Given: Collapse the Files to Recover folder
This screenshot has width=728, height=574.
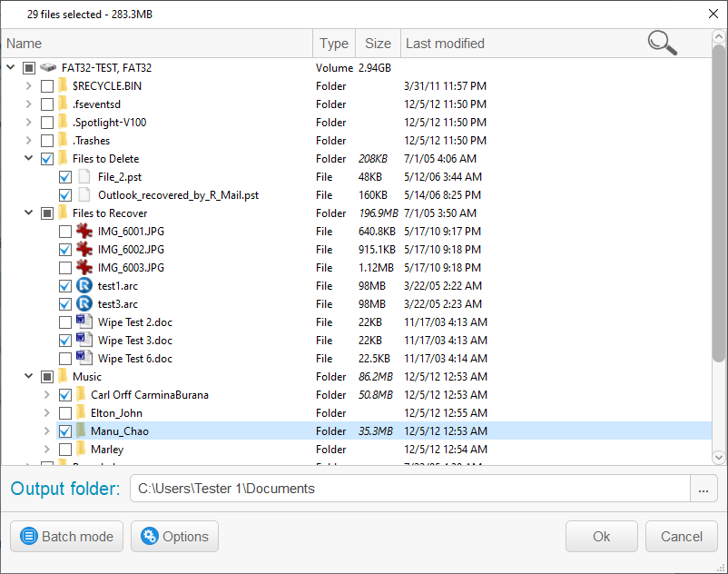Looking at the screenshot, I should point(29,213).
